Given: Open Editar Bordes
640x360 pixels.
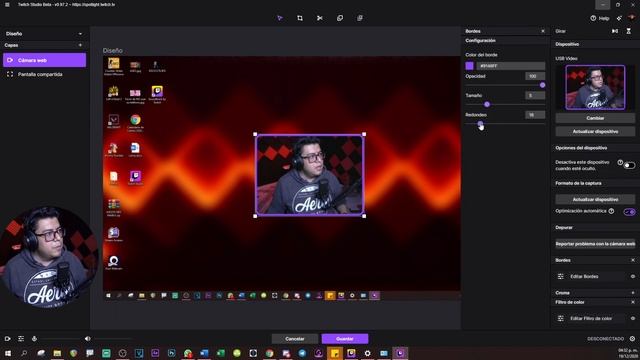Looking at the screenshot, I should coord(584,276).
